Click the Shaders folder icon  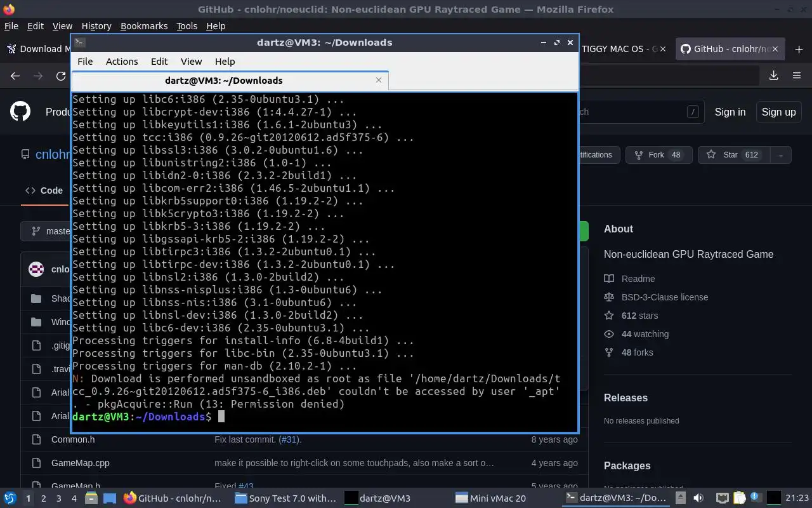(36, 298)
